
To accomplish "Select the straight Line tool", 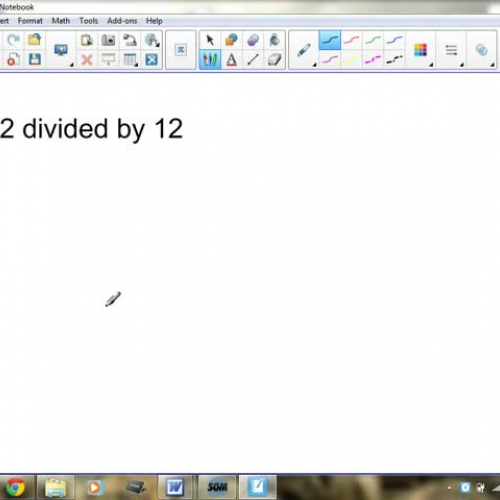I will [253, 60].
